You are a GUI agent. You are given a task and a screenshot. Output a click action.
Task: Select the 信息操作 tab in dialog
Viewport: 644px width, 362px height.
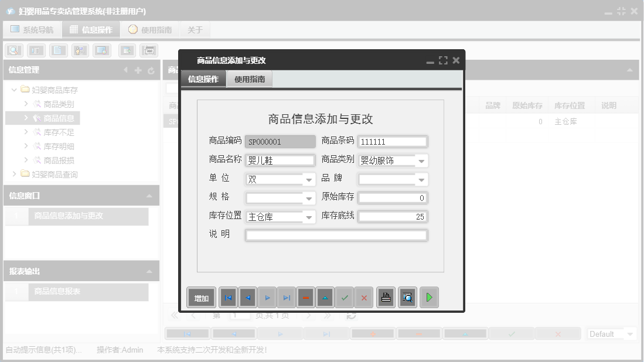click(203, 79)
